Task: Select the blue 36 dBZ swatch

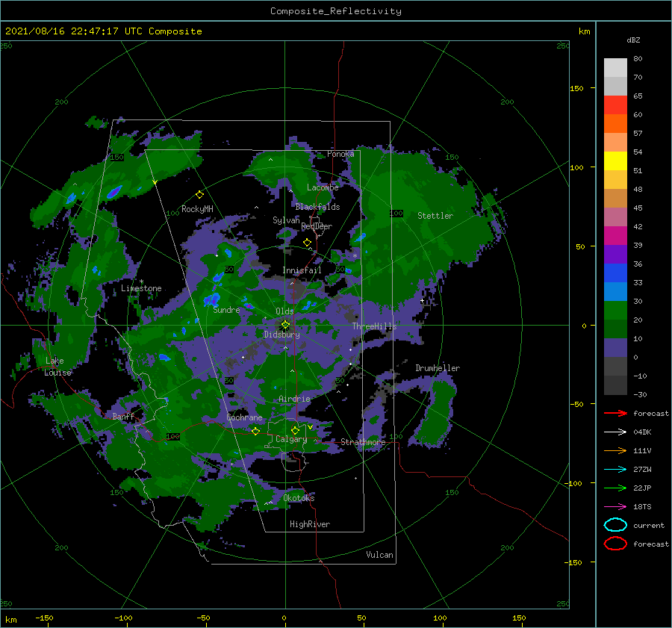Action: pos(615,273)
